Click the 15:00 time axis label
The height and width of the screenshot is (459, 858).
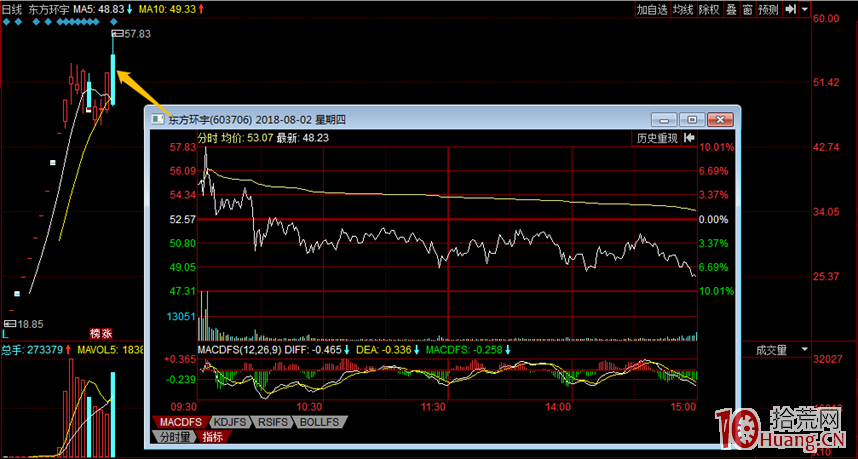[x=683, y=407]
